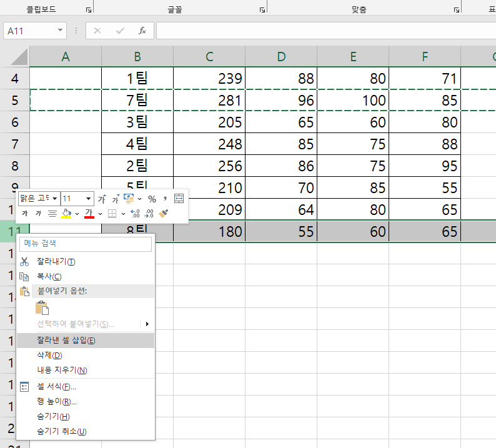Click the confirm checkmark in formula bar
496x448 pixels.
[x=120, y=31]
